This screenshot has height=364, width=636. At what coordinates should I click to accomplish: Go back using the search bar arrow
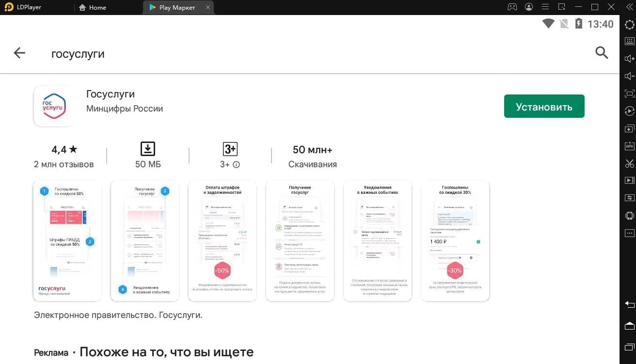(x=19, y=53)
